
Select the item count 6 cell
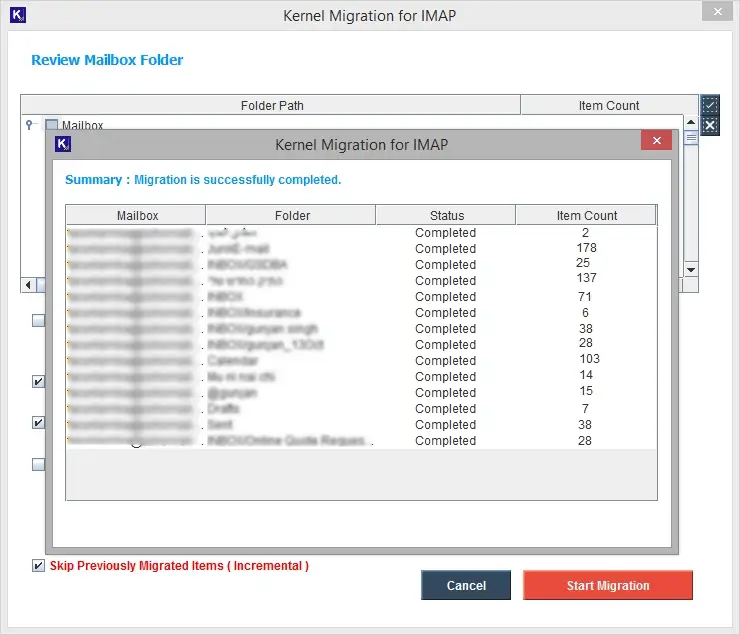point(585,313)
